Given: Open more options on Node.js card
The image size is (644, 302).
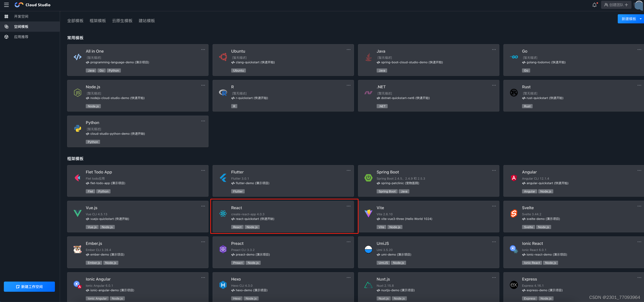Looking at the screenshot, I should coord(203,85).
